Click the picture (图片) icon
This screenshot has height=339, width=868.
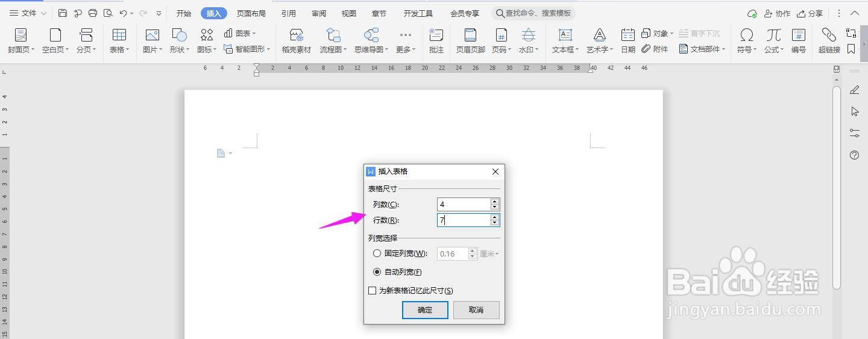click(153, 35)
